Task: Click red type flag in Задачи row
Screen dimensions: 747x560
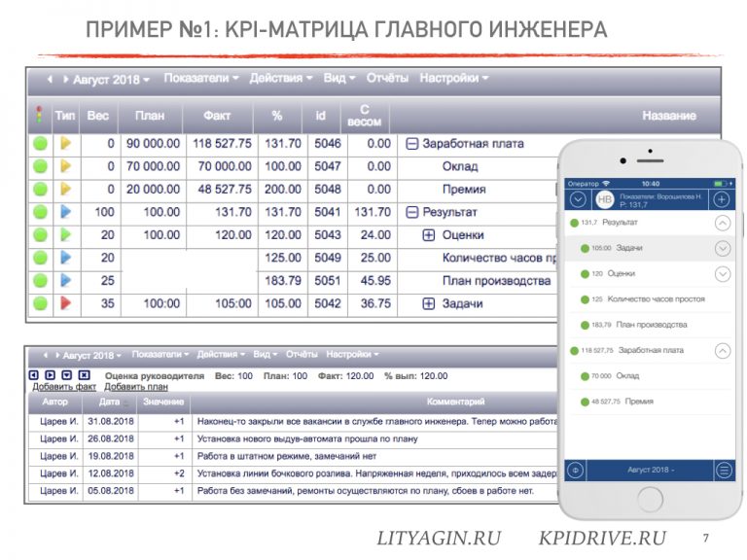Action: click(x=66, y=303)
